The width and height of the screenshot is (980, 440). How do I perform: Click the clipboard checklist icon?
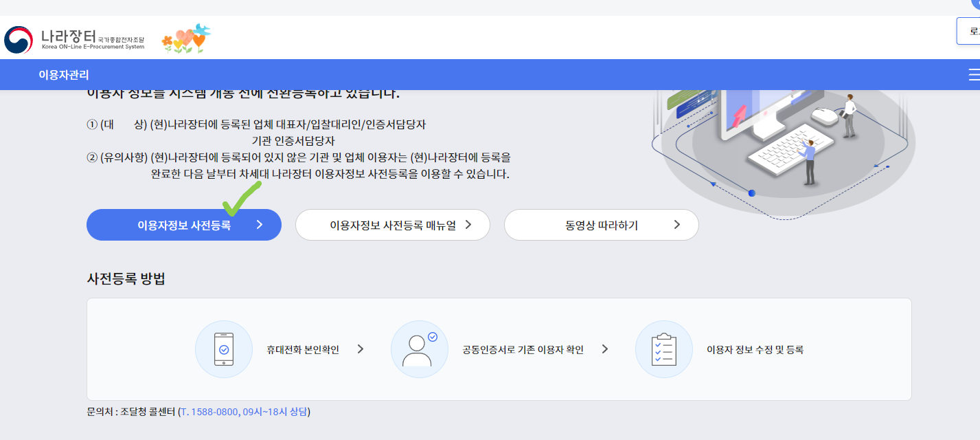pyautogui.click(x=664, y=349)
